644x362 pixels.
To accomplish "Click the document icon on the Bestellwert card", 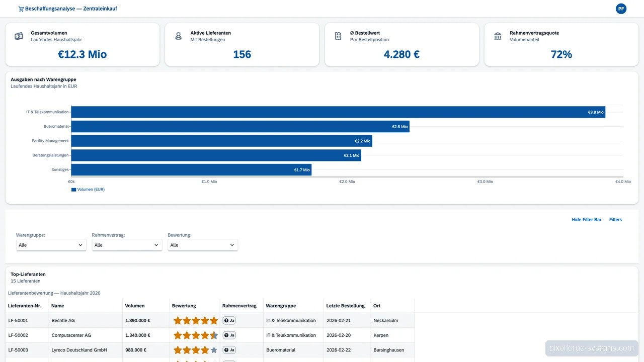I will (337, 36).
